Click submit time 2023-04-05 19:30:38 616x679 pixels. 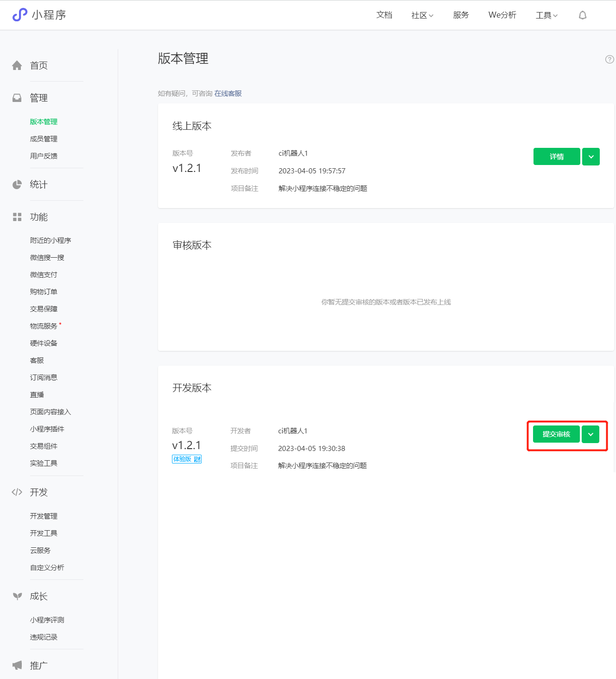pos(311,449)
